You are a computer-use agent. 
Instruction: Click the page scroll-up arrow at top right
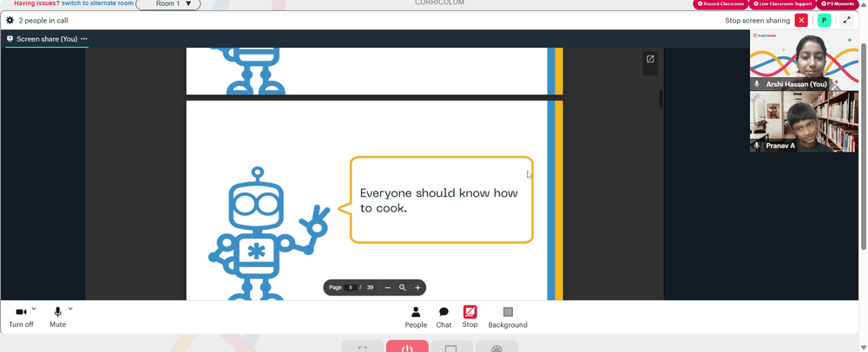pyautogui.click(x=864, y=4)
